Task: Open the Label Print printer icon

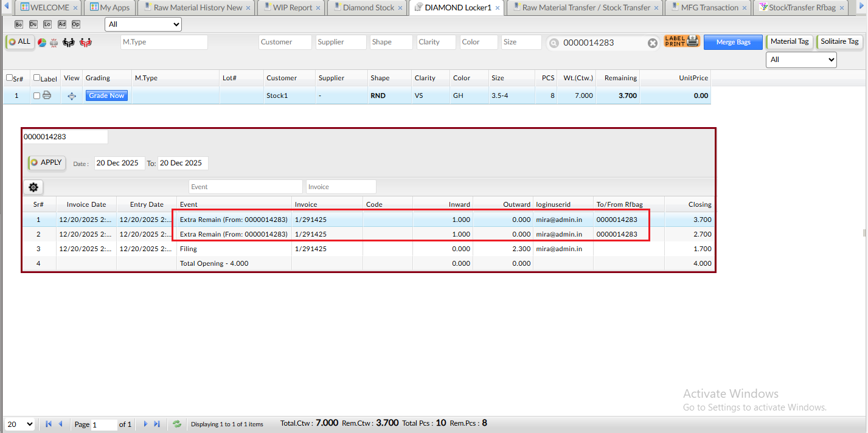Action: coord(681,41)
